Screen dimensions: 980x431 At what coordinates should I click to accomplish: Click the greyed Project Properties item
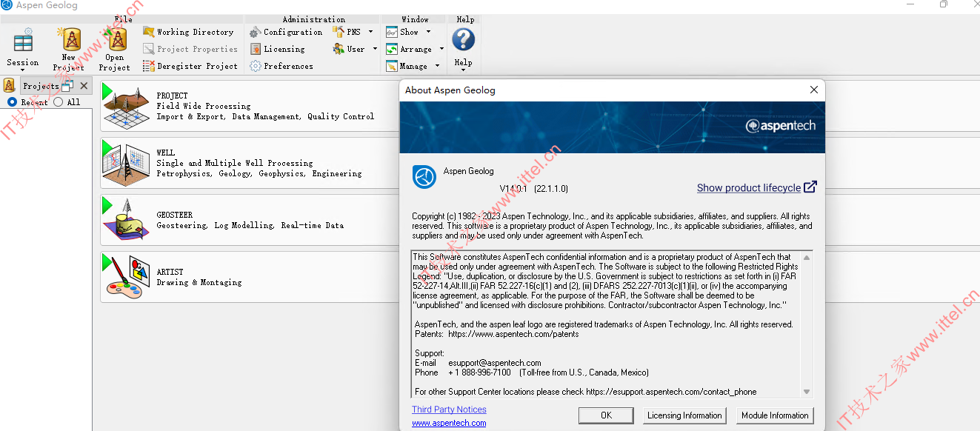coord(190,49)
